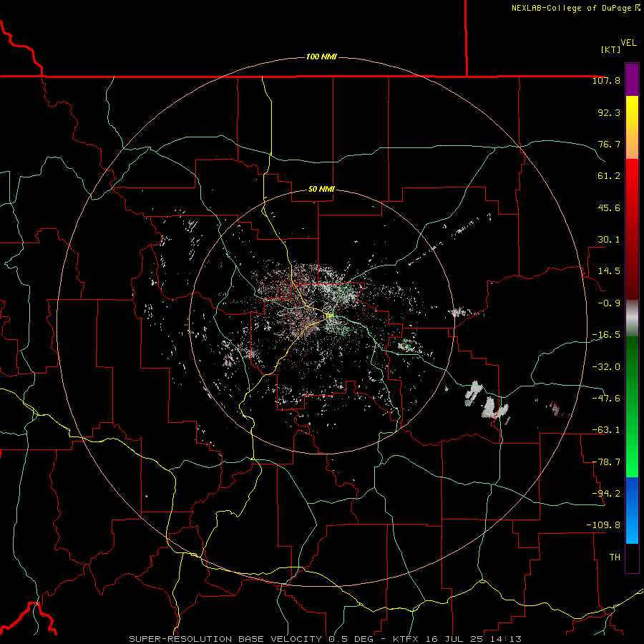
Task: Click the NEXLAB-College of DuPage watermark text
Action: coord(576,8)
